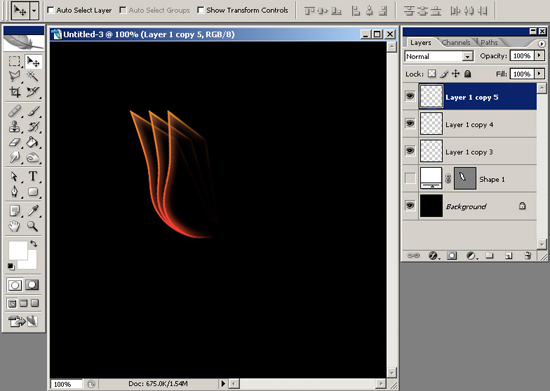Create new fill or adjustment layer
This screenshot has width=550, height=391.
tap(471, 256)
